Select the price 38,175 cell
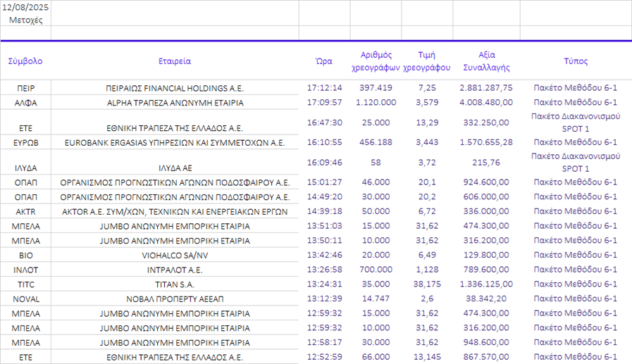The image size is (632, 364). tap(427, 284)
